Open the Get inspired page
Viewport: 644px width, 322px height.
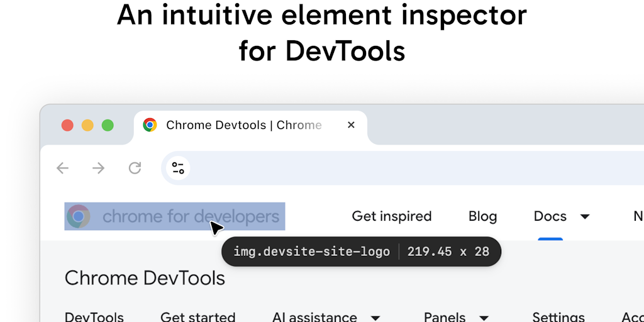coord(391,216)
